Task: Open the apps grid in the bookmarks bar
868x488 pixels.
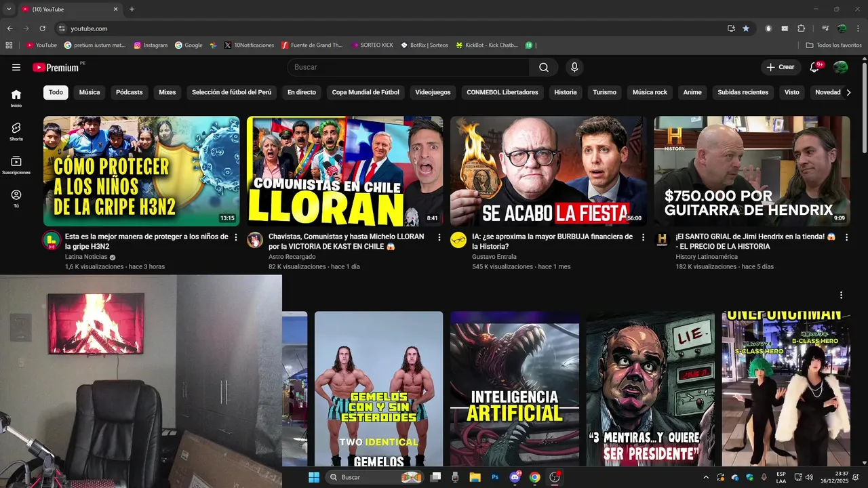Action: click(x=9, y=45)
